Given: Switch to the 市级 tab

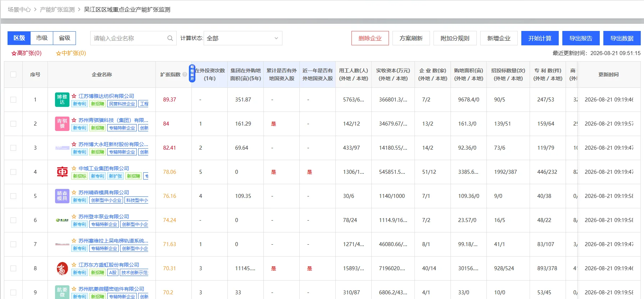Looking at the screenshot, I should coord(42,38).
